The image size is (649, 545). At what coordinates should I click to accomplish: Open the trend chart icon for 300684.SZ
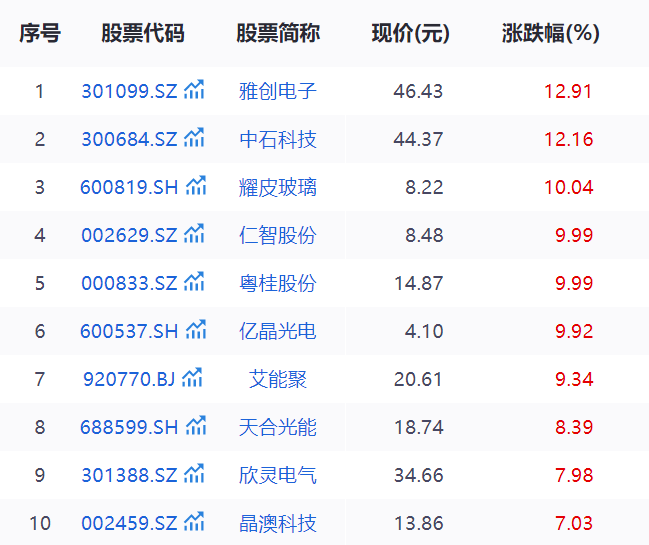coord(194,138)
